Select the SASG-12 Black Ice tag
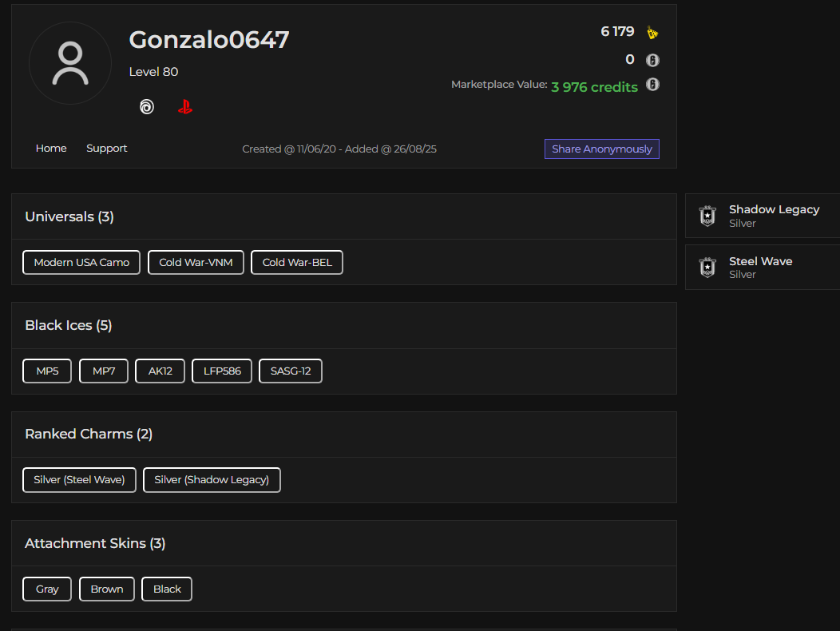 click(x=291, y=371)
